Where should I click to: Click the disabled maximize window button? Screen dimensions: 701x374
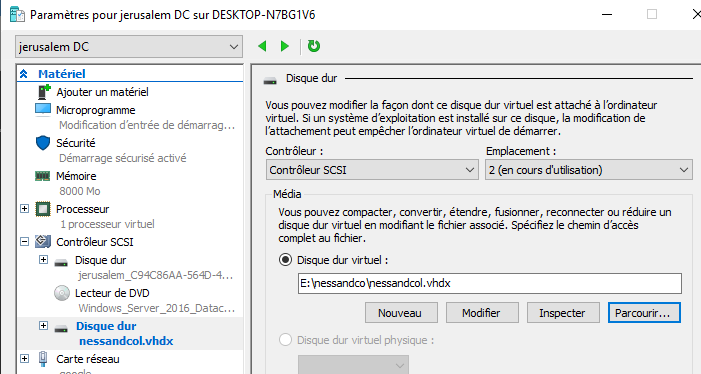pyautogui.click(x=652, y=14)
